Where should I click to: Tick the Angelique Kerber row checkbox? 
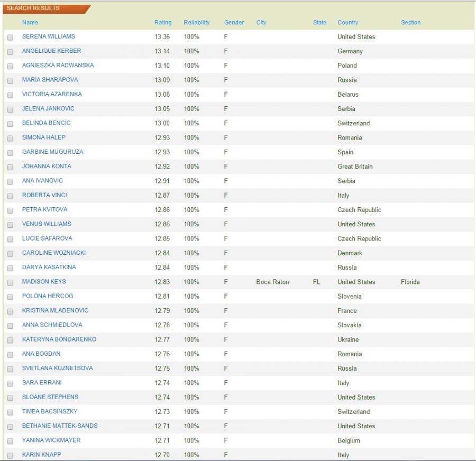pos(10,52)
